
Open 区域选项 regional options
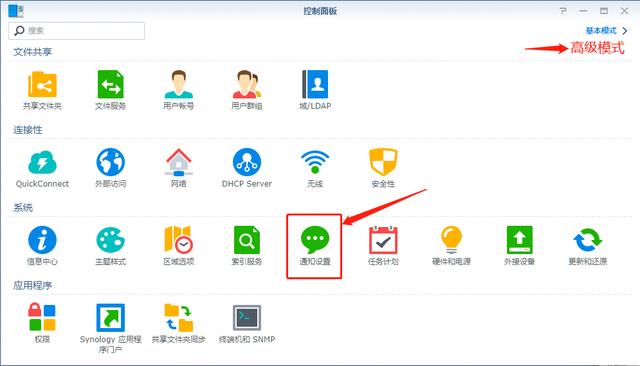coord(179,240)
